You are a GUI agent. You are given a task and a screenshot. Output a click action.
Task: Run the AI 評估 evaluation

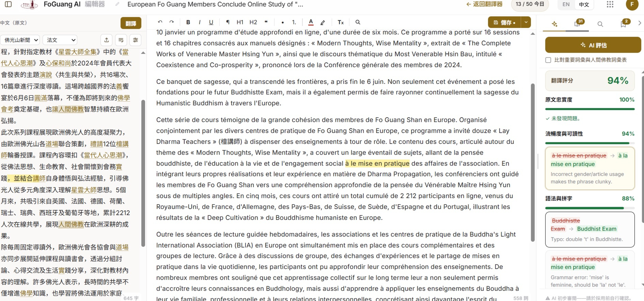coord(593,45)
